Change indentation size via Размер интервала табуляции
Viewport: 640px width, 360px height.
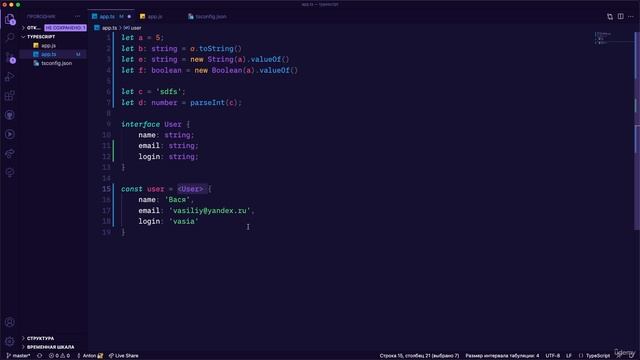point(502,356)
